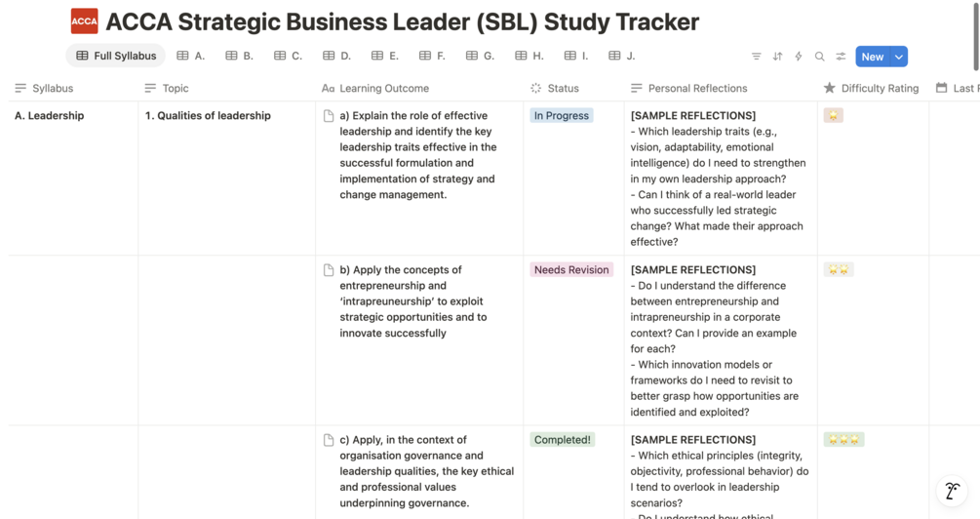980x519 pixels.
Task: Open automations via the lightning bolt icon
Action: point(799,57)
